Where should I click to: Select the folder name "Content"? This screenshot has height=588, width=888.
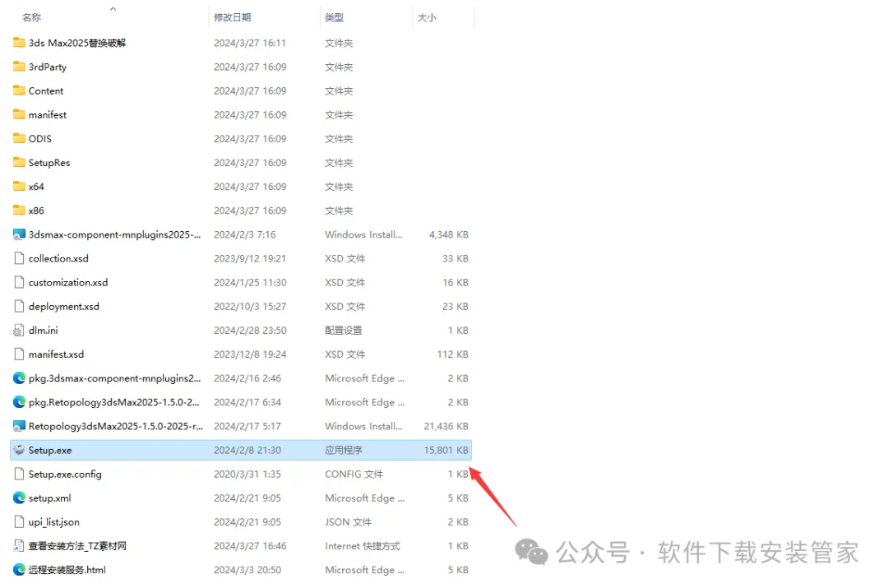click(46, 90)
